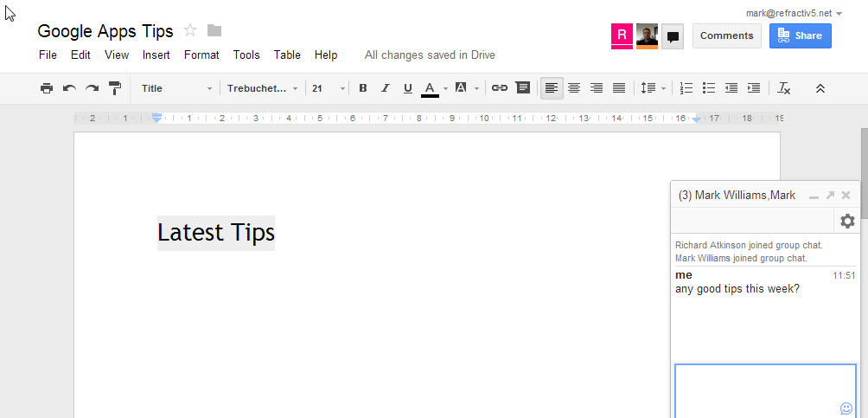The image size is (868, 418).
Task: Open the Trebuchet font dropdown
Action: 263,88
